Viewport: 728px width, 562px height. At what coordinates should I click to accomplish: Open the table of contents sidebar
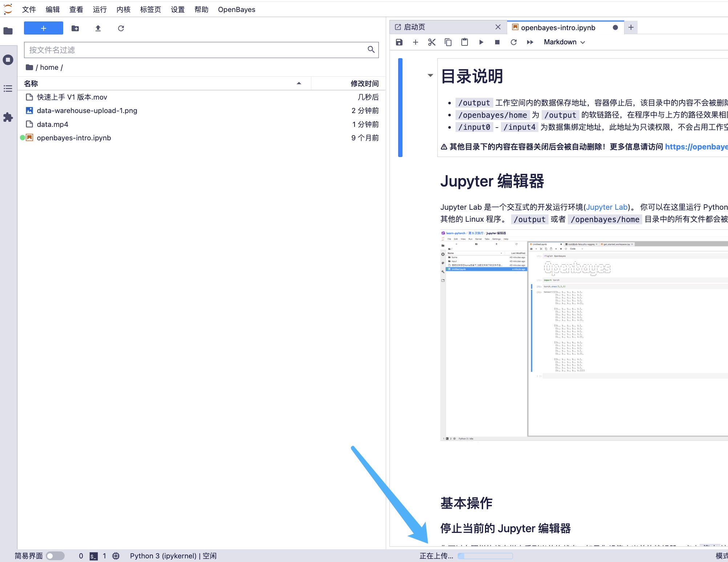pyautogui.click(x=8, y=88)
